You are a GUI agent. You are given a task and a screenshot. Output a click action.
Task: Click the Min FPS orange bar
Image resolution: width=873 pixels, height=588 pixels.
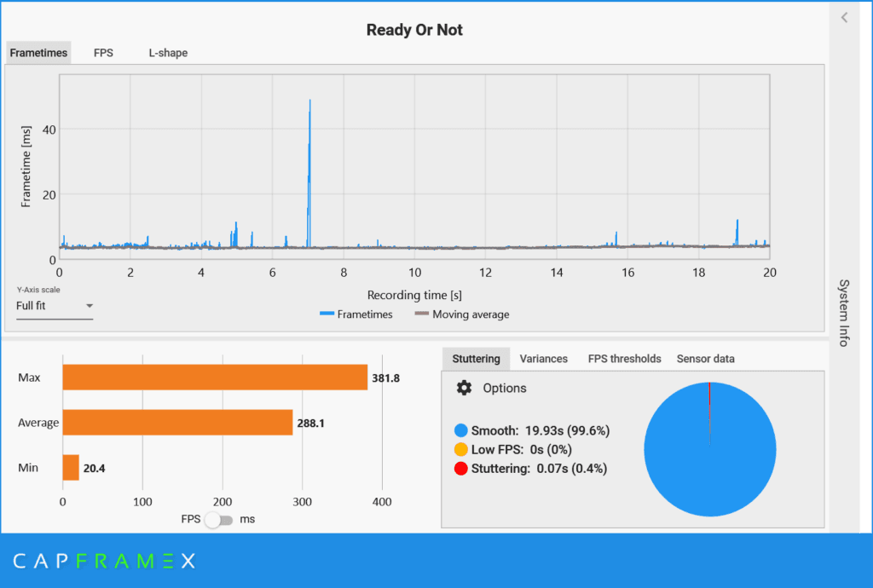71,468
